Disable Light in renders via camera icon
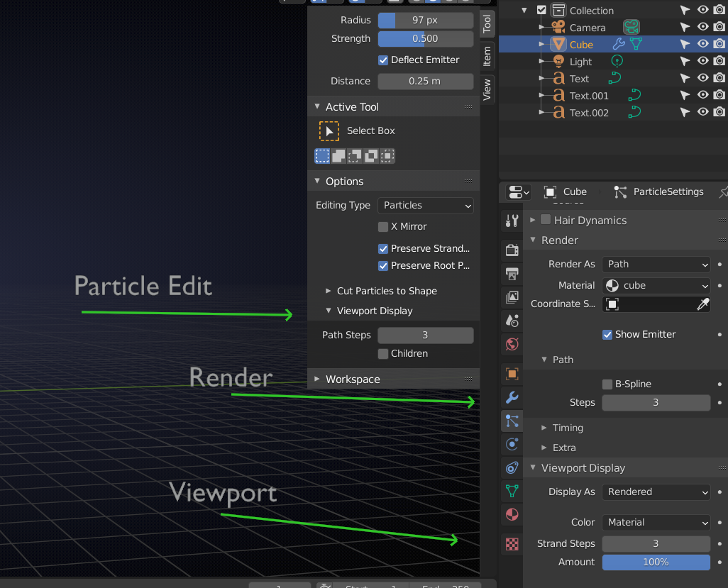 (719, 61)
